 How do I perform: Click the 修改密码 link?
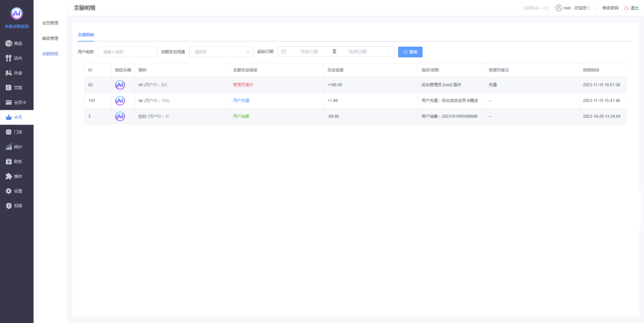(610, 8)
